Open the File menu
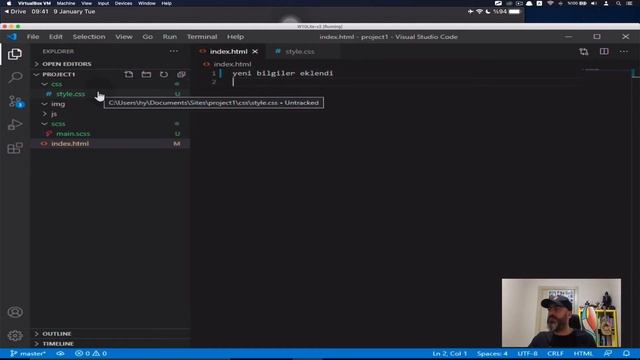This screenshot has height=360, width=640. click(33, 37)
